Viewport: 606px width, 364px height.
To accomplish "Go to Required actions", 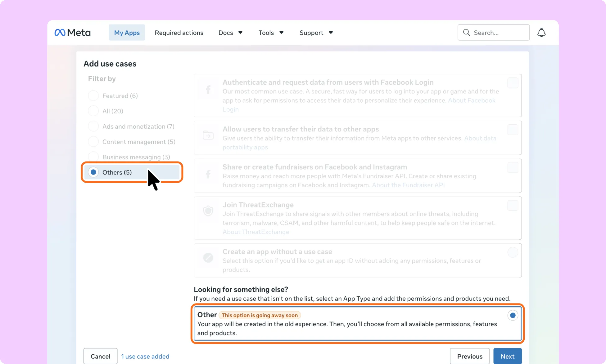I will coord(179,33).
